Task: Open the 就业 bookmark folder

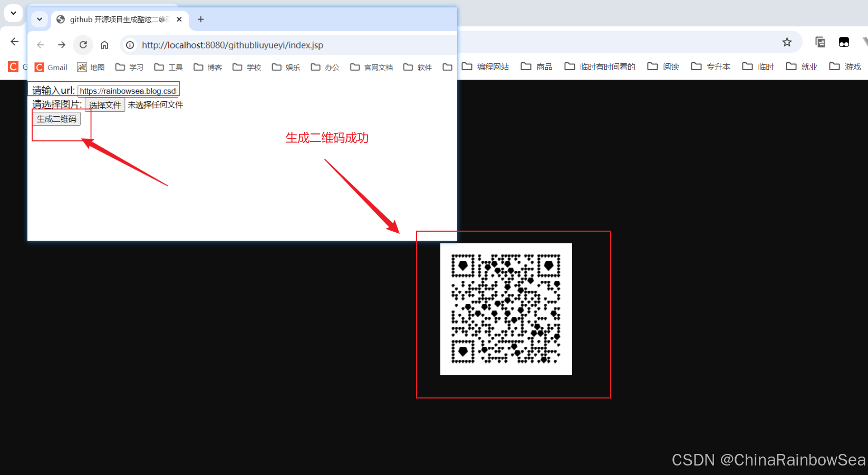Action: [802, 66]
